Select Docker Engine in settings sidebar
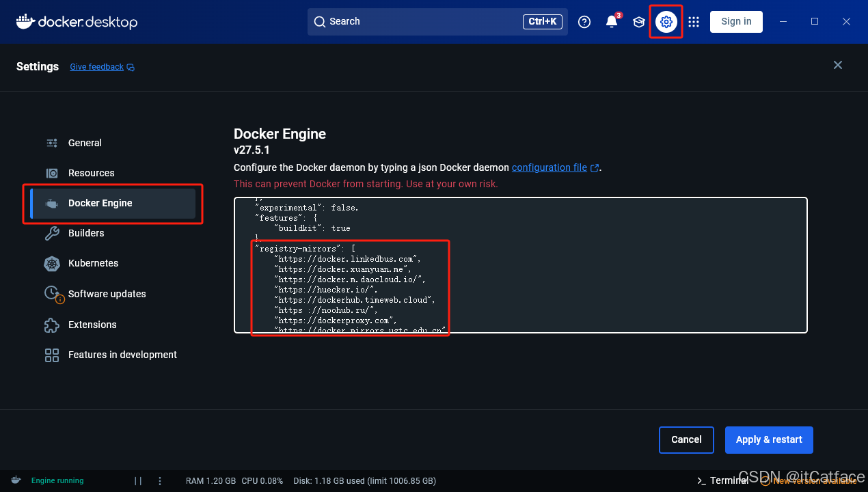This screenshot has width=868, height=492. [113, 203]
